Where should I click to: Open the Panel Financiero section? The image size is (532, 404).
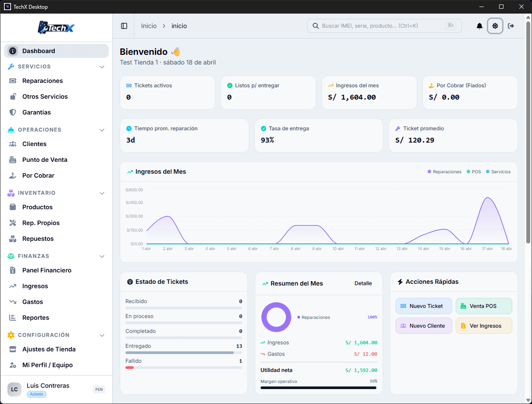pos(47,270)
